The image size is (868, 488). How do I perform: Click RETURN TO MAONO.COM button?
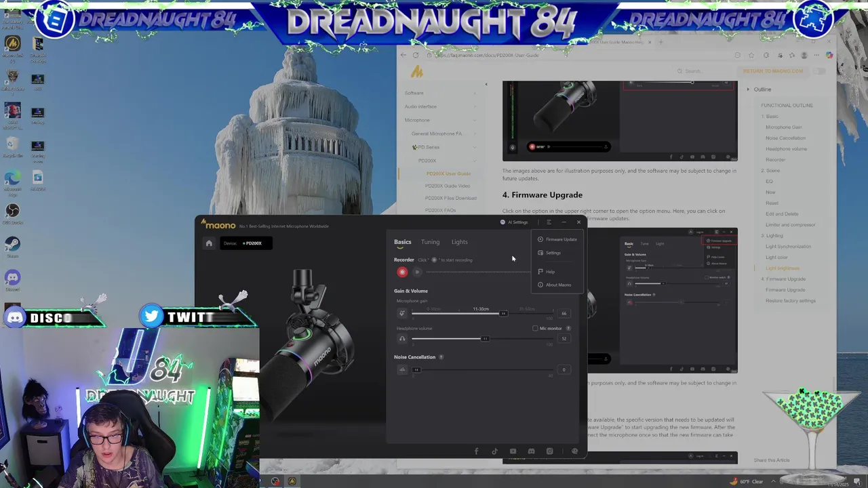[773, 71]
